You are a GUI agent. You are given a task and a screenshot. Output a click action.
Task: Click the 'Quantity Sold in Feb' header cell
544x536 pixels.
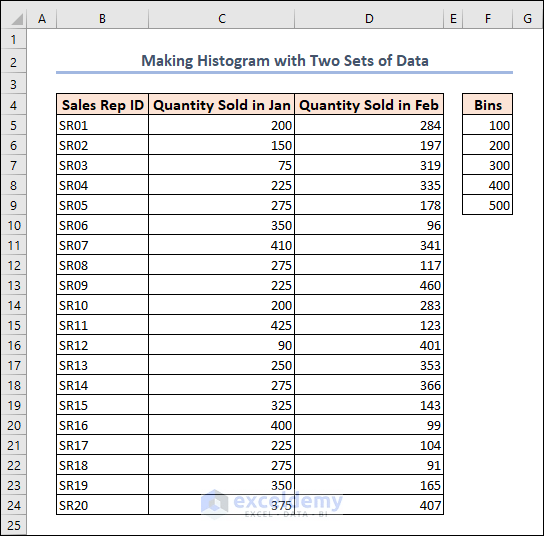369,104
